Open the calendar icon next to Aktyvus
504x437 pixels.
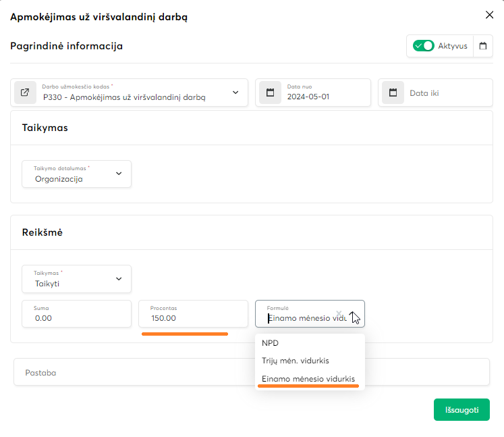click(x=482, y=46)
